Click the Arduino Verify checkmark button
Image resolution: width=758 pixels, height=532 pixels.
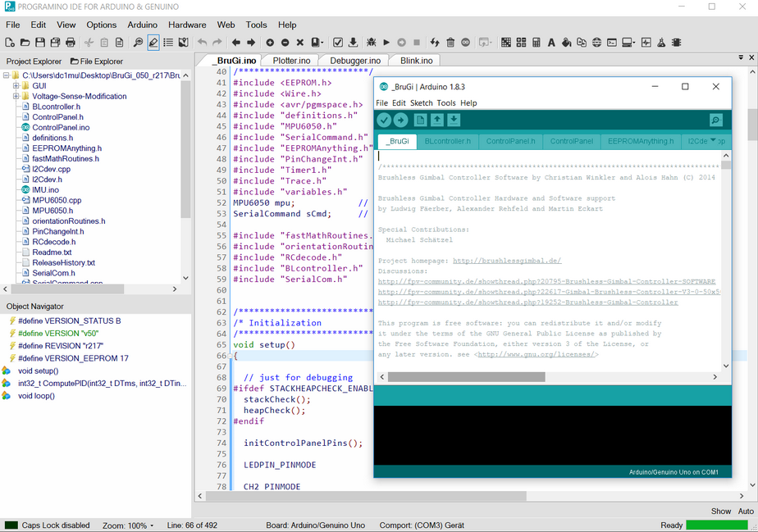click(x=384, y=120)
